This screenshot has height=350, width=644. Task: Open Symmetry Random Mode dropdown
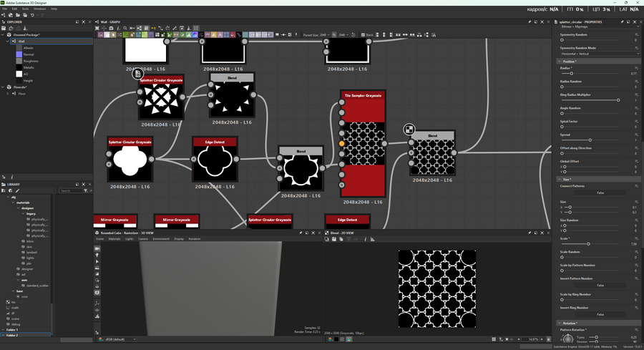coord(600,54)
